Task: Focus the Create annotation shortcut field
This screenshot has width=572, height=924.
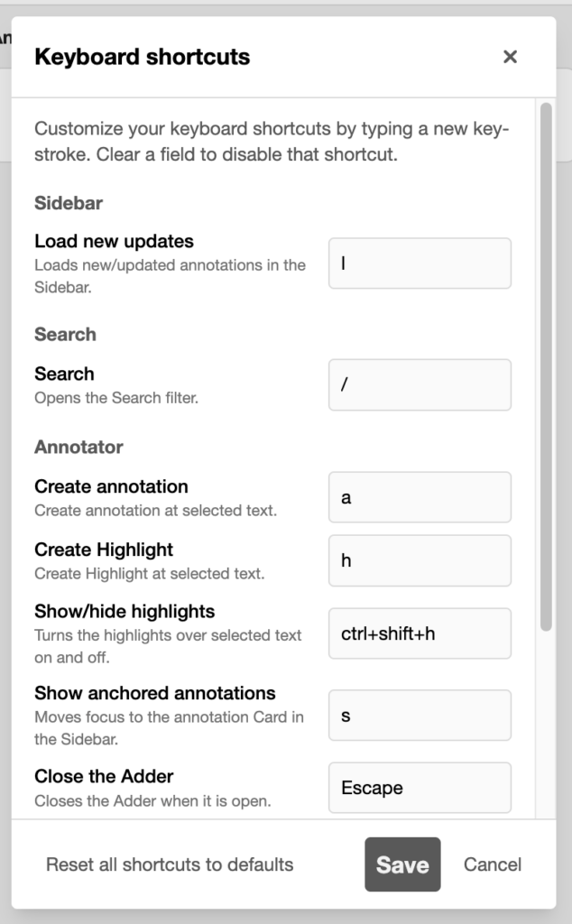Action: tap(420, 497)
